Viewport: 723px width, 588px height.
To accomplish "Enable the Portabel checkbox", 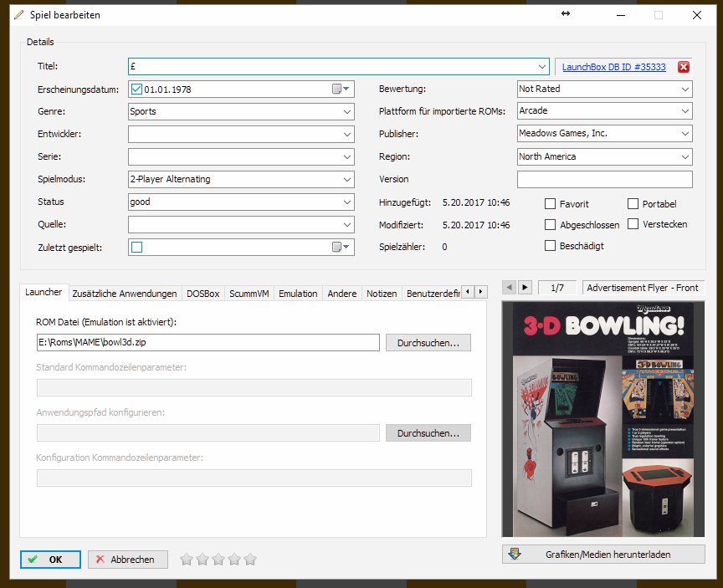I will coord(633,204).
